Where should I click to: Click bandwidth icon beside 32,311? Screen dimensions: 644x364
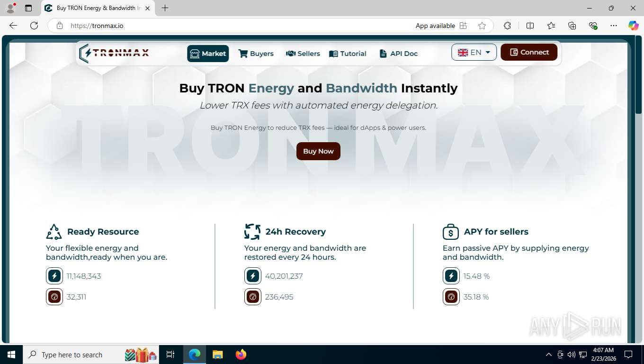(x=54, y=297)
